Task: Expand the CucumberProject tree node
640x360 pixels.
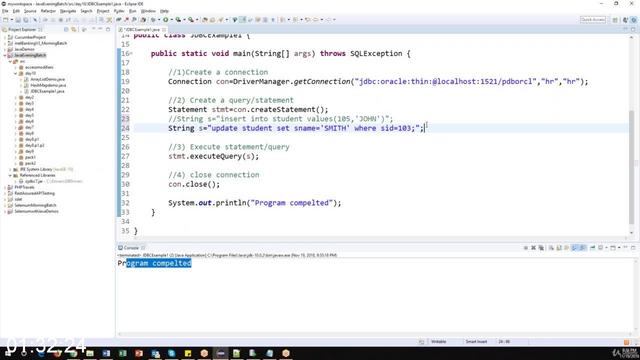Action: pos(5,37)
